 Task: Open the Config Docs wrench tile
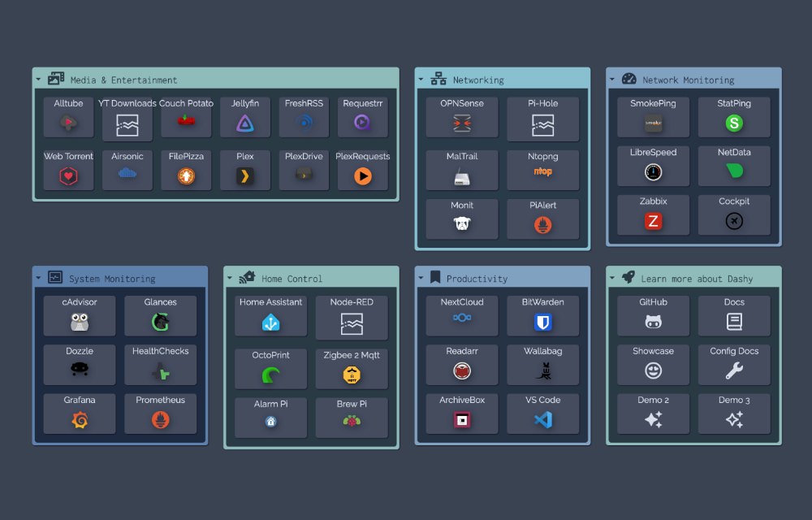click(x=734, y=365)
